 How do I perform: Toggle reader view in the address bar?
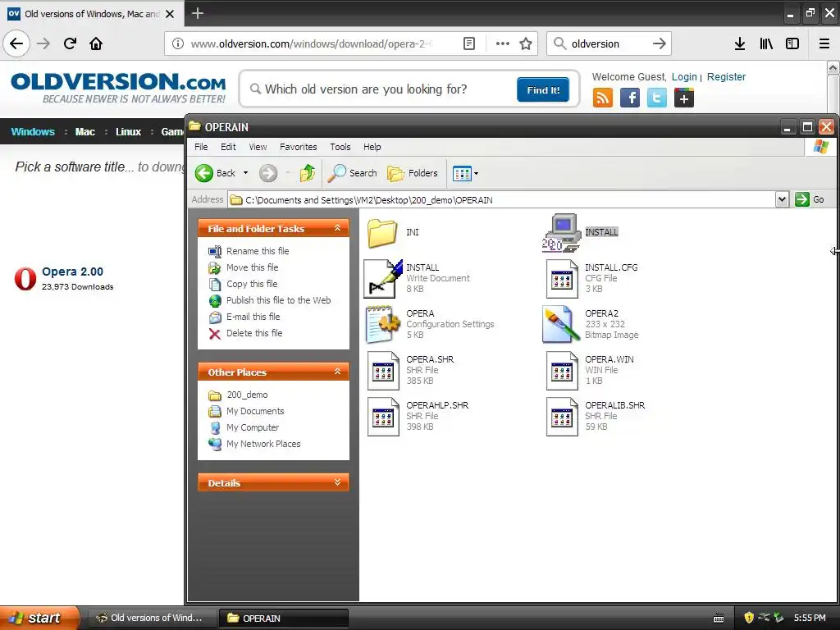(468, 43)
